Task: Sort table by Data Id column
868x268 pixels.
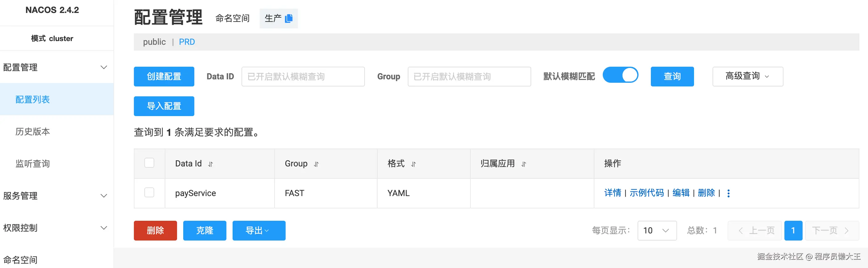Action: click(211, 164)
